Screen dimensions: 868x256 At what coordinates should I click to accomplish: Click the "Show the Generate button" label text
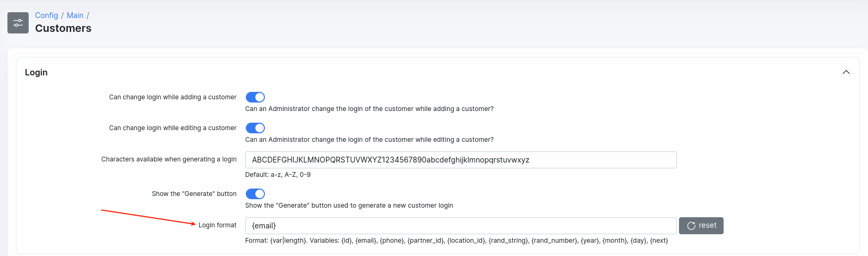pos(194,194)
